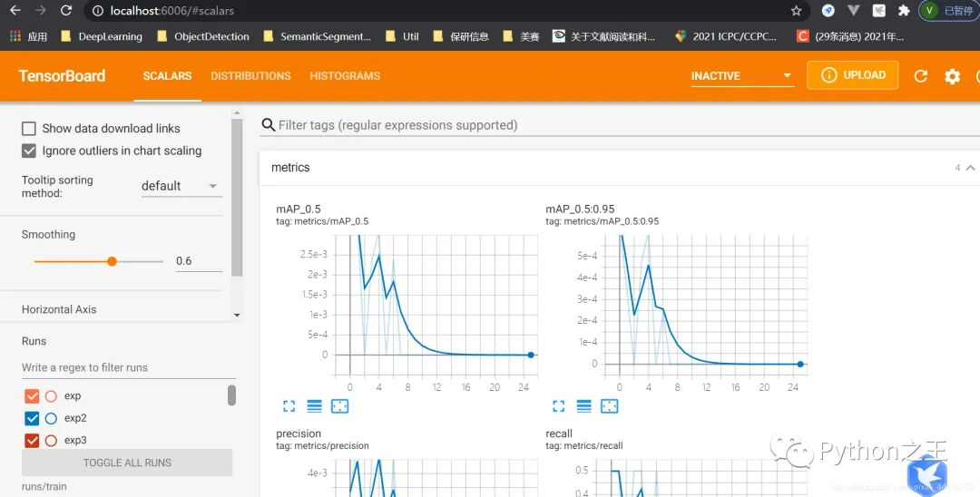The height and width of the screenshot is (497, 980).
Task: Open TensorBoard settings gear
Action: (x=952, y=76)
